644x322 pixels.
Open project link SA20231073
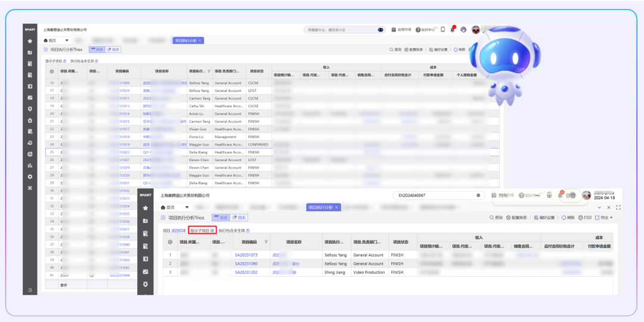click(x=246, y=255)
